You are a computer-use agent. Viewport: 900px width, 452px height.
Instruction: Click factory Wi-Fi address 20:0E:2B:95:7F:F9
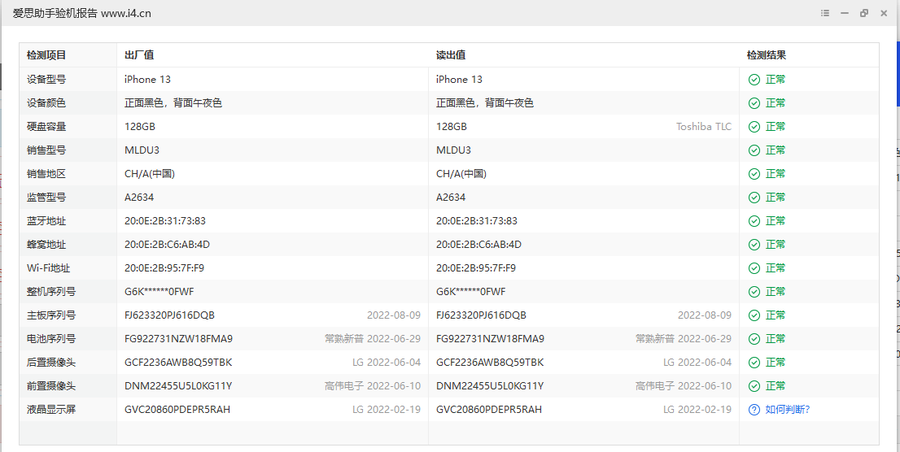[x=164, y=268]
